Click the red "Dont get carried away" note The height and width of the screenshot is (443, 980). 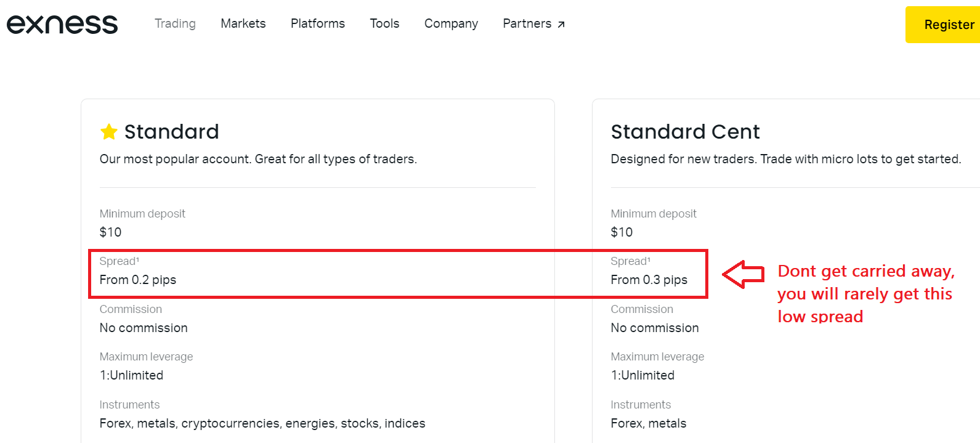pos(865,293)
